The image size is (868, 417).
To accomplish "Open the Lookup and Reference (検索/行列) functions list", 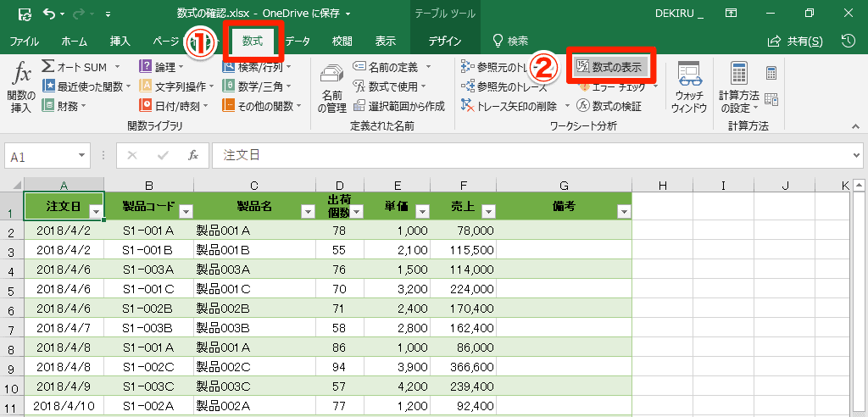I will click(x=256, y=68).
